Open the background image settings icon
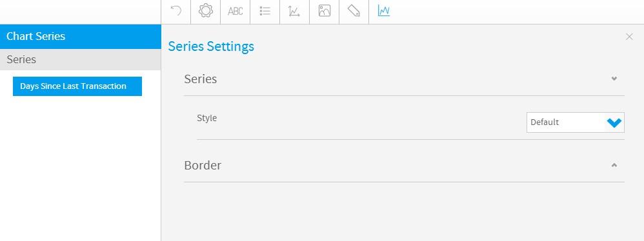This screenshot has height=241, width=644. coord(325,11)
